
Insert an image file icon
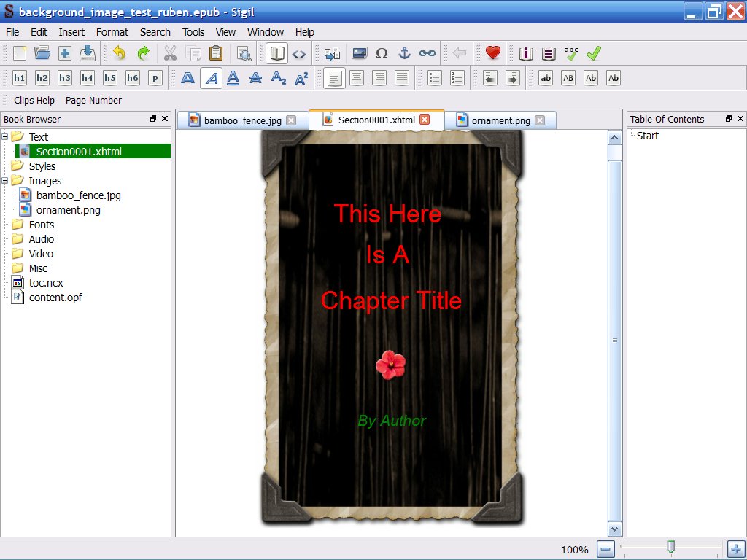[359, 53]
